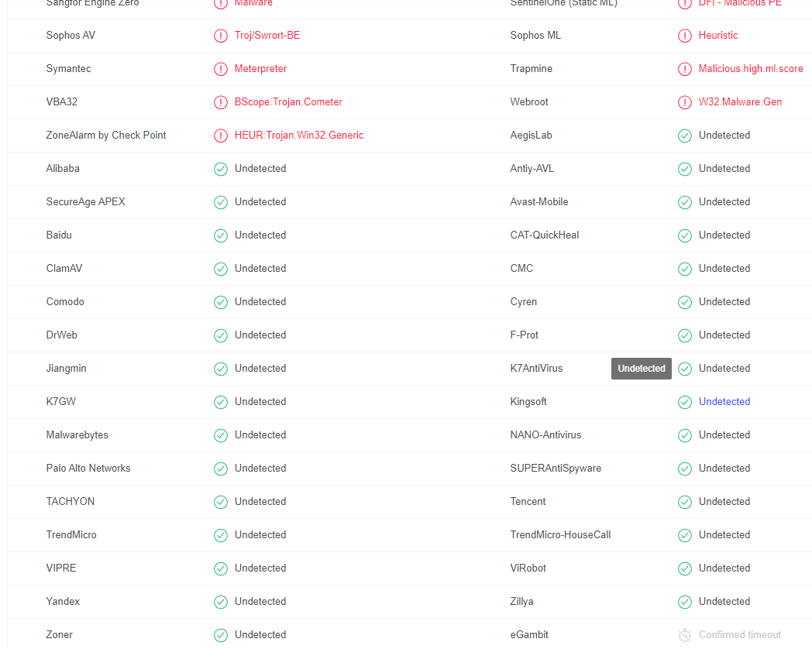Click the Palo Alto Networks engine label
The image size is (812, 649).
point(88,468)
